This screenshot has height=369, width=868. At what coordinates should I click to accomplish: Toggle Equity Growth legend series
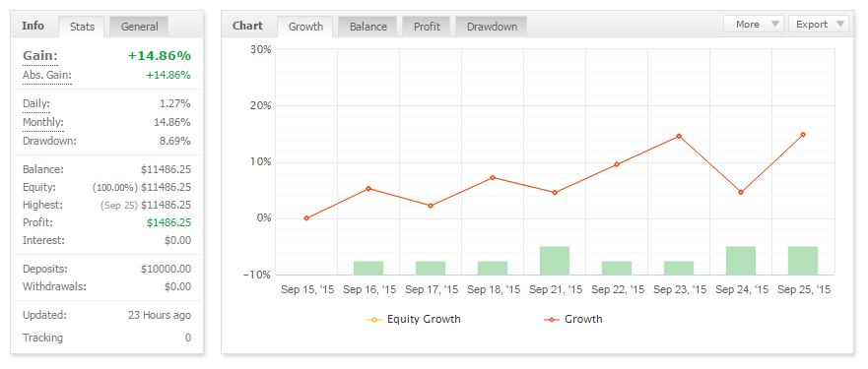click(414, 319)
